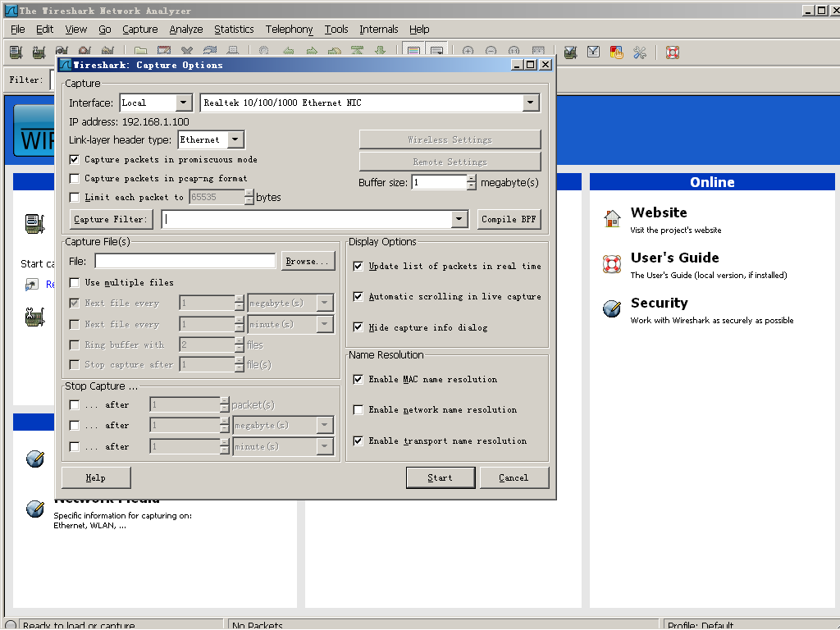Screen dimensions: 840x630
Task: Click the zoom in toolbar icon
Action: tap(468, 52)
